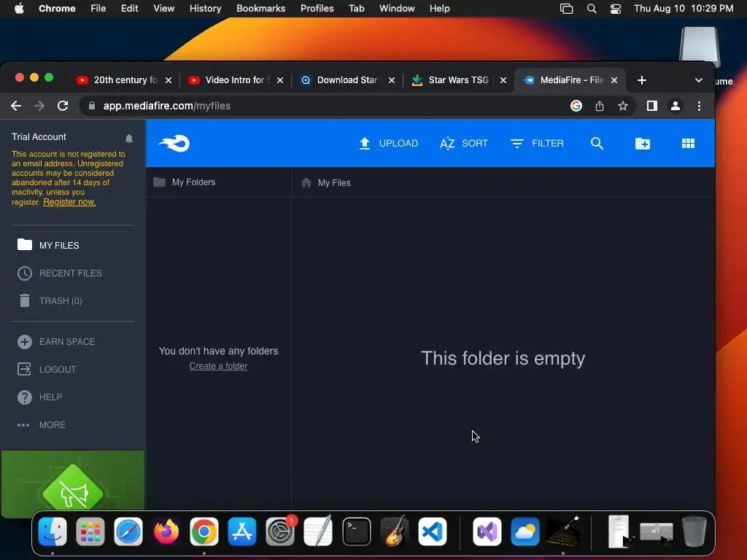The image size is (747, 560).
Task: Open the History menu
Action: [205, 9]
